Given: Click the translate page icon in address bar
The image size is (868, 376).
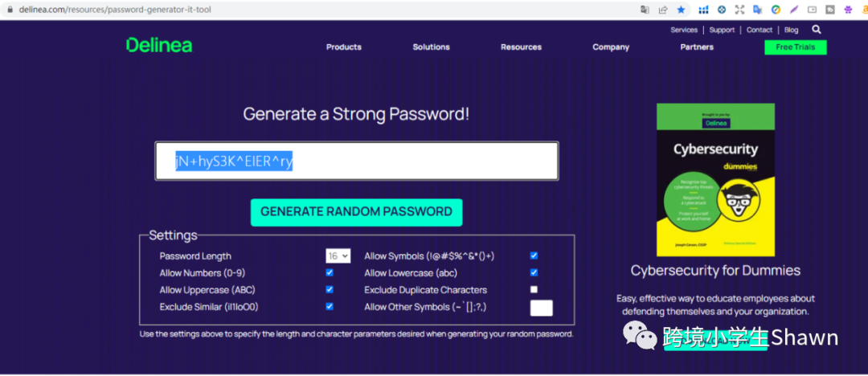Looking at the screenshot, I should (x=645, y=10).
